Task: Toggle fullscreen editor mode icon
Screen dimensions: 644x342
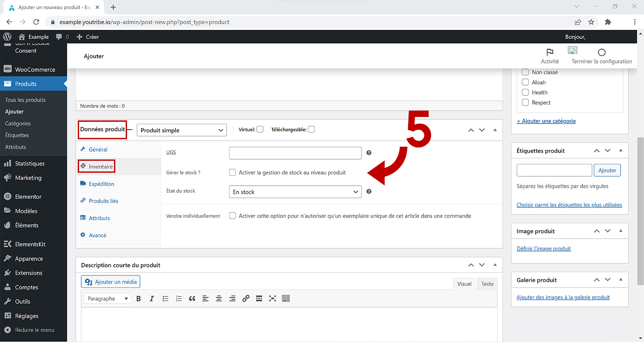Action: (x=272, y=298)
